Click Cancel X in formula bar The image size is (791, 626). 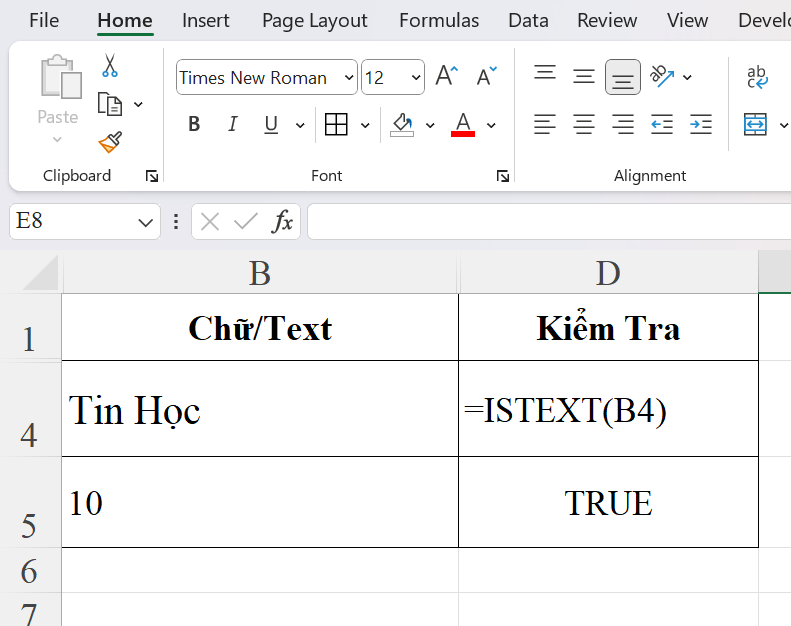point(210,221)
